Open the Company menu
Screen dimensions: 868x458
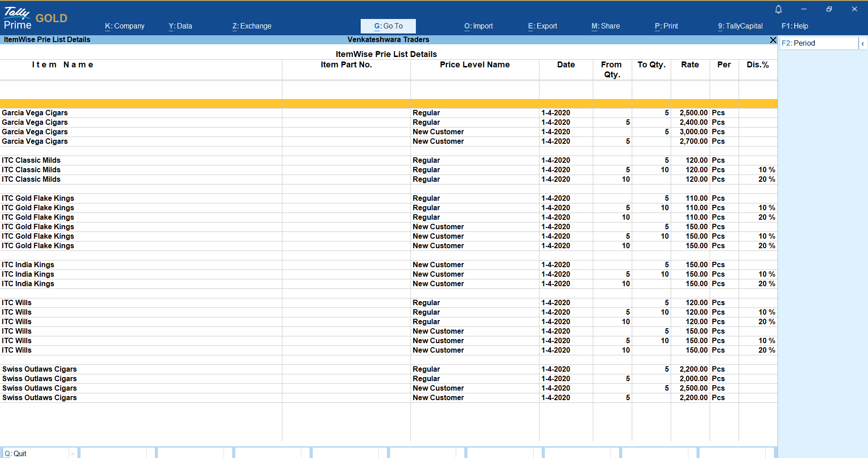[124, 26]
